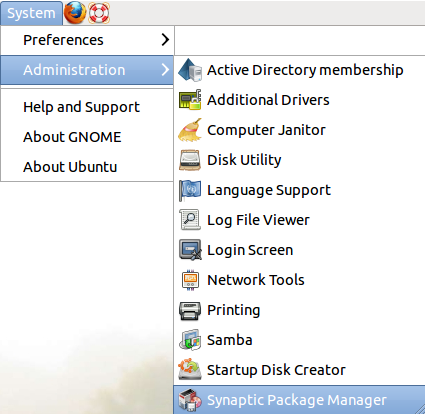Viewport: 425px width, 414px height.
Task: Click the Language Support flag icon
Action: [190, 190]
